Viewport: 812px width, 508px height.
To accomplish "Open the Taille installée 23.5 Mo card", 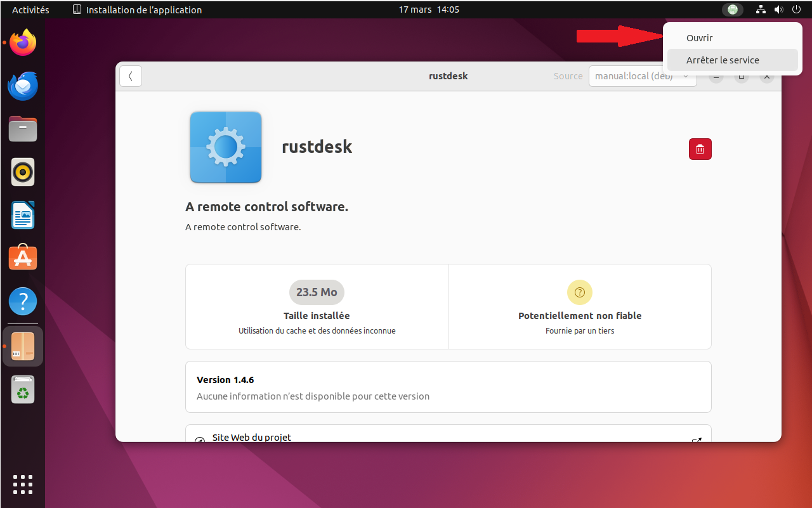I will pos(317,307).
